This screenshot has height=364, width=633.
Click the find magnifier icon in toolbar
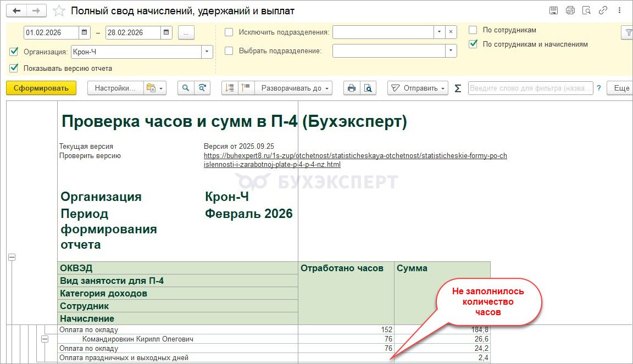[x=186, y=88]
